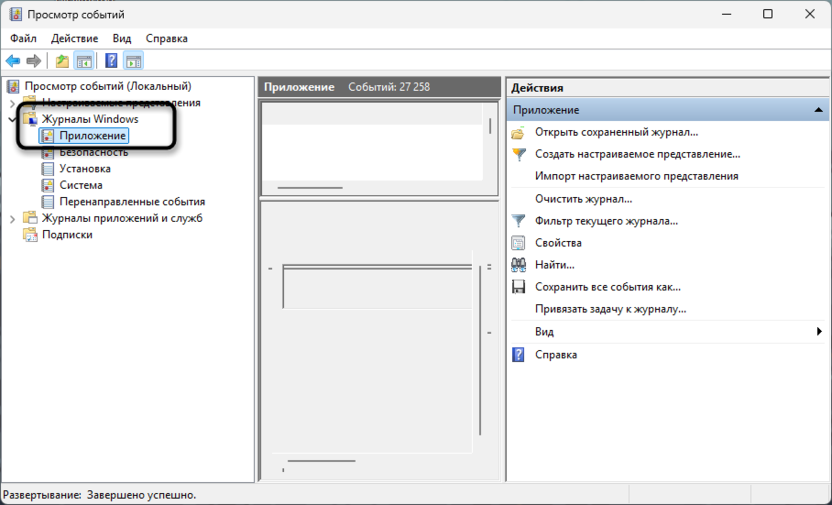Screen dimensions: 832x505
Task: Click the funnel icon for Filter current log
Action: (x=518, y=221)
